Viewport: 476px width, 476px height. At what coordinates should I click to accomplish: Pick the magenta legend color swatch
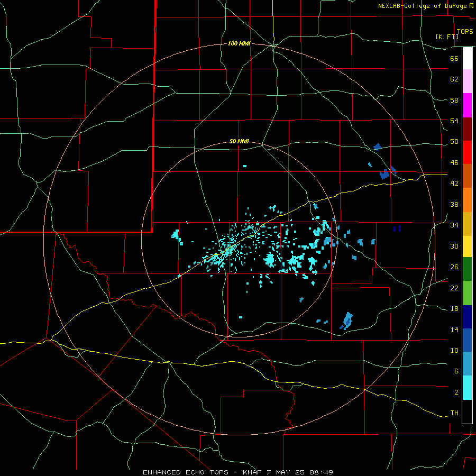tap(467, 105)
